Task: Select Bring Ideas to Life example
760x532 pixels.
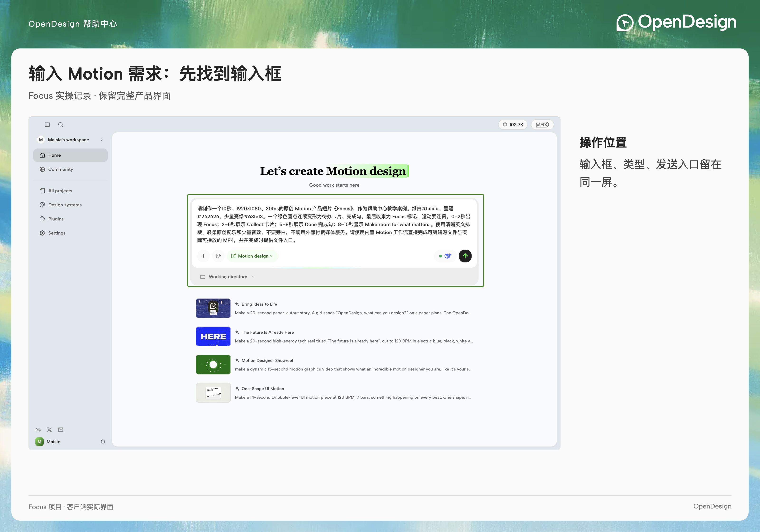Action: [334, 308]
